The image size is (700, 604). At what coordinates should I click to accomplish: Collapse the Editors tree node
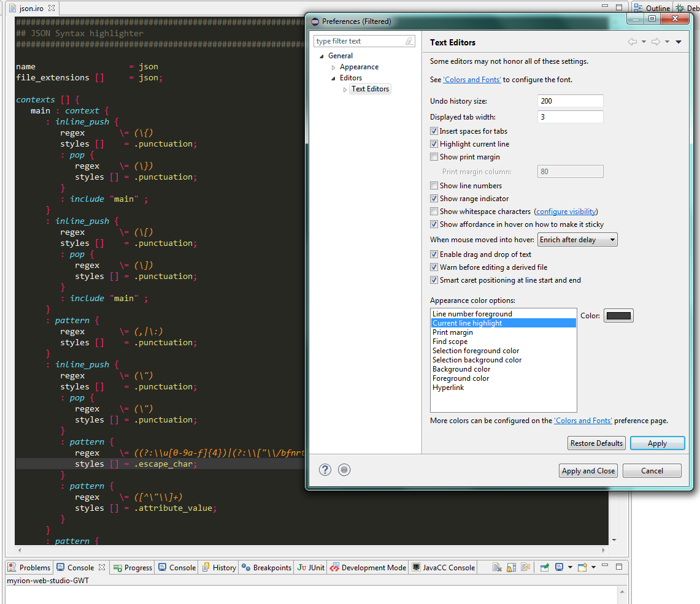click(x=333, y=78)
